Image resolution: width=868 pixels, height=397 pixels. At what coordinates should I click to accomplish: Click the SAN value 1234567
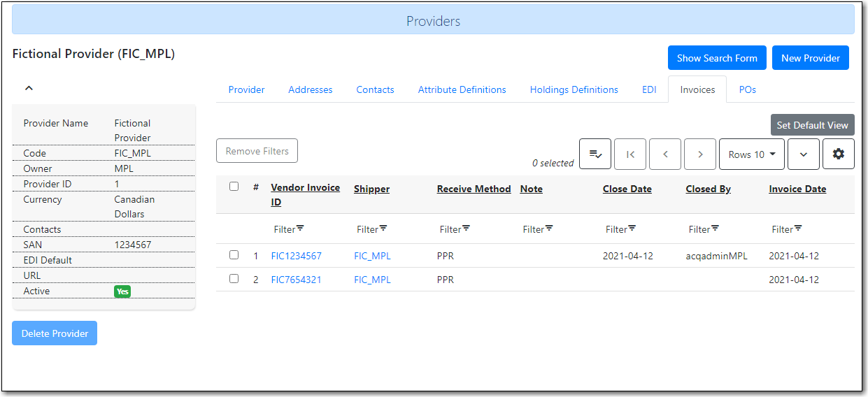[133, 245]
